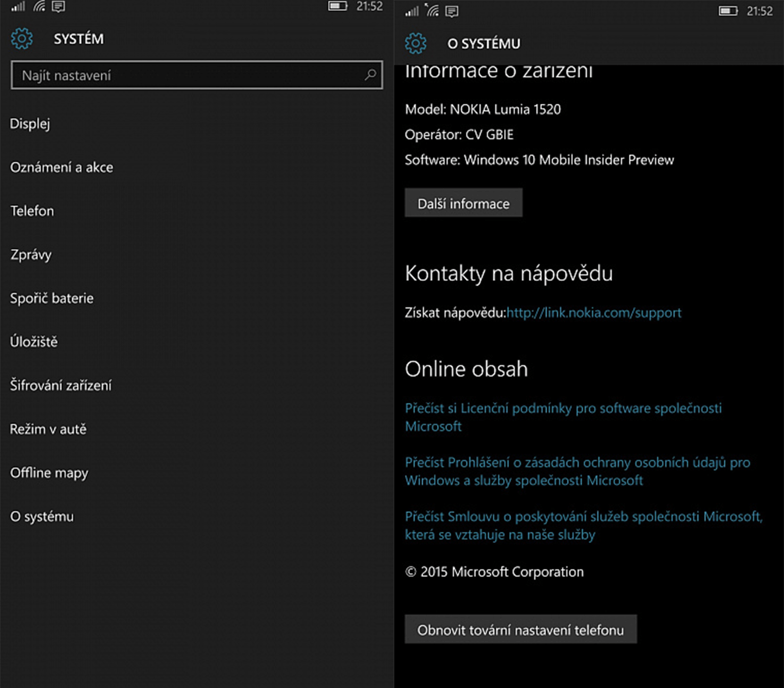Click the settings gear icon beside O SYSTÉMU

[415, 44]
